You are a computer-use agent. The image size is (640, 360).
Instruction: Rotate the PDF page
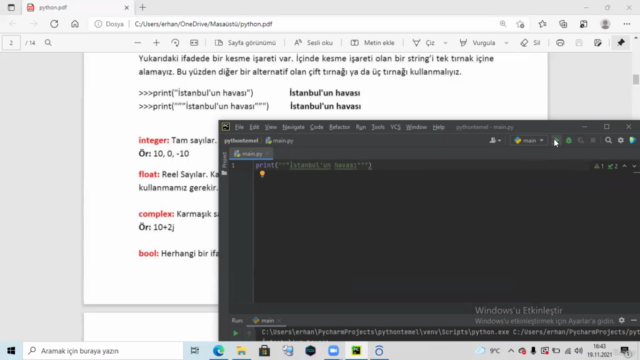click(175, 43)
